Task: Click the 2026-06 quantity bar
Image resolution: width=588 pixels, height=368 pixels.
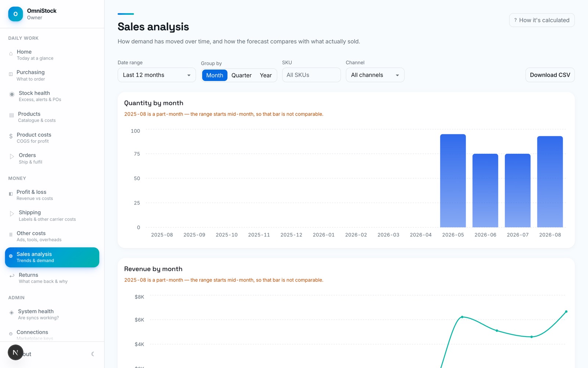Action: pyautogui.click(x=485, y=190)
